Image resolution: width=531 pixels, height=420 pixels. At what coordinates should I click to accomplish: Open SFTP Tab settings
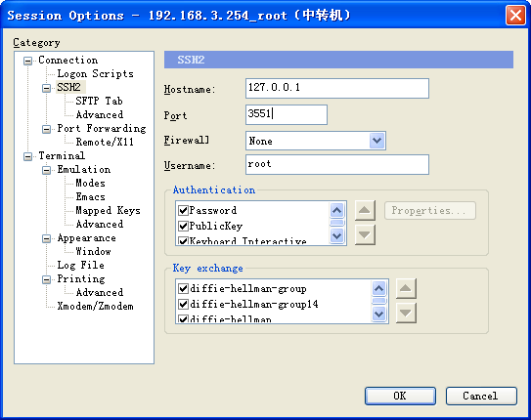click(x=99, y=101)
